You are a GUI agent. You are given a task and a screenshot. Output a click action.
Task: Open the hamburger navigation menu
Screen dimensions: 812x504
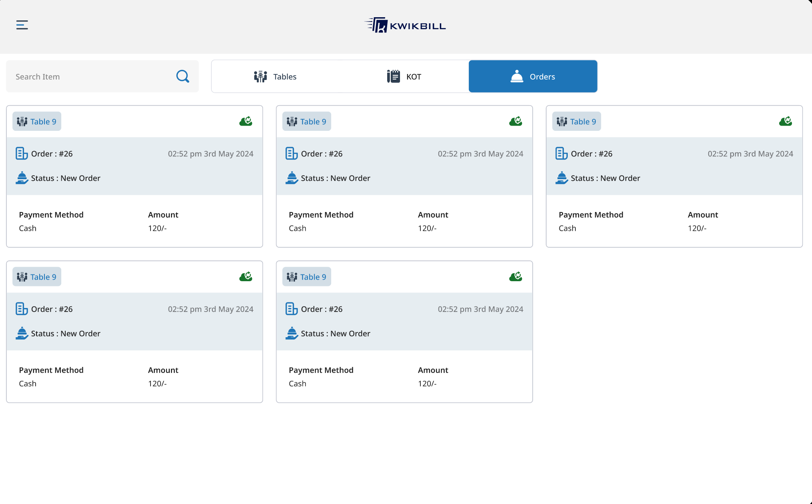22,25
